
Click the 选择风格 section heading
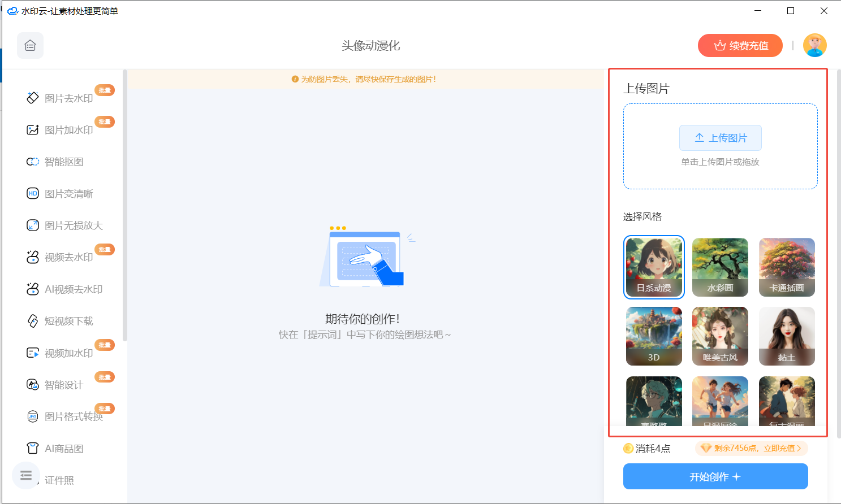(642, 216)
